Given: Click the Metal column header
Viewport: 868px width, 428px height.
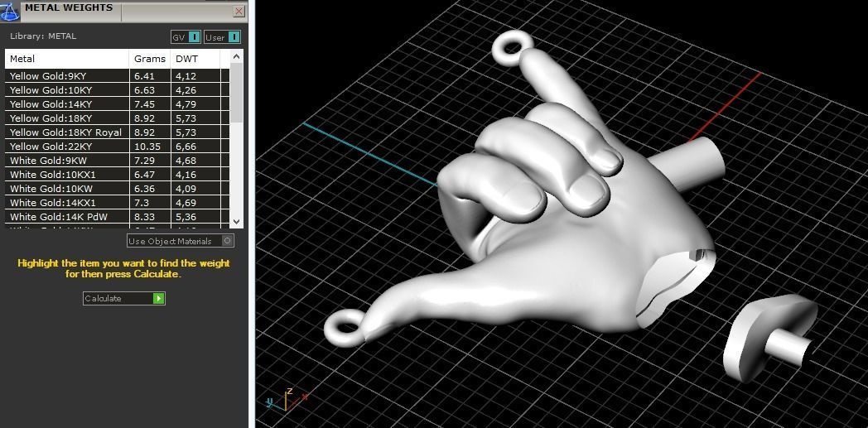Looking at the screenshot, I should click(x=67, y=59).
